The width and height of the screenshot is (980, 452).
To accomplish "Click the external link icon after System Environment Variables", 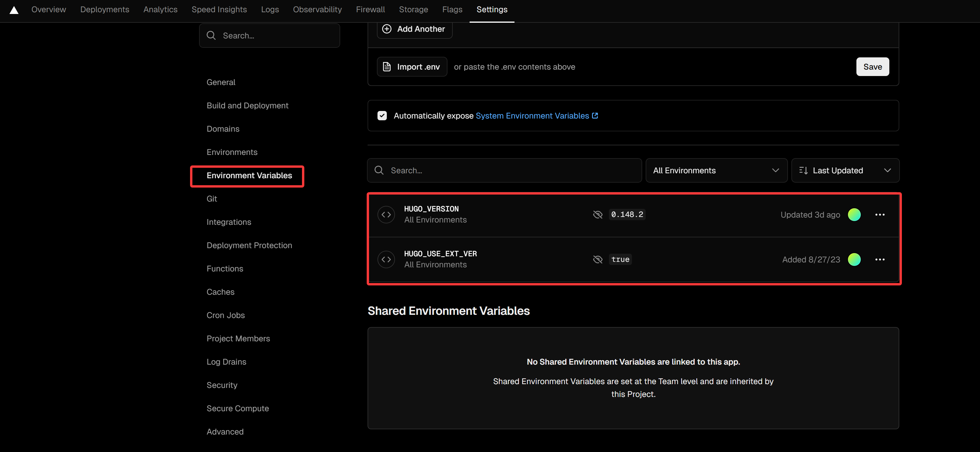I will tap(595, 116).
